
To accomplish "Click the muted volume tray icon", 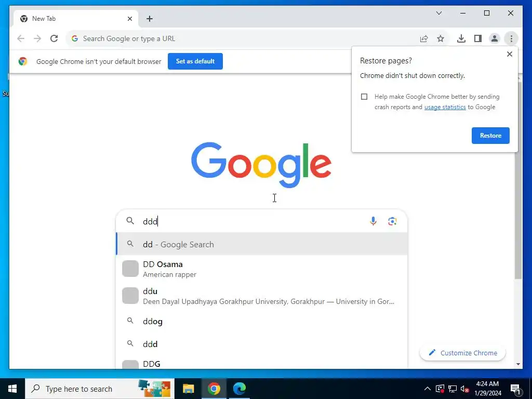I will pyautogui.click(x=465, y=389).
